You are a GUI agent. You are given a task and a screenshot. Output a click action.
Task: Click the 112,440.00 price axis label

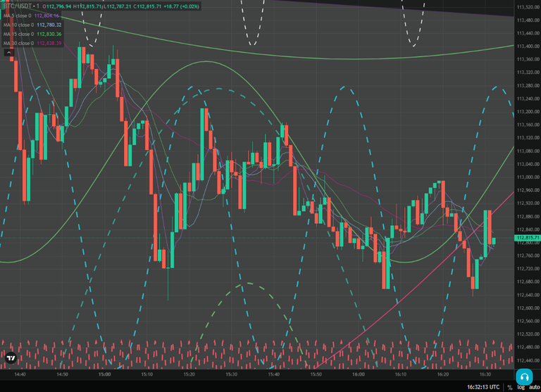[x=528, y=360]
